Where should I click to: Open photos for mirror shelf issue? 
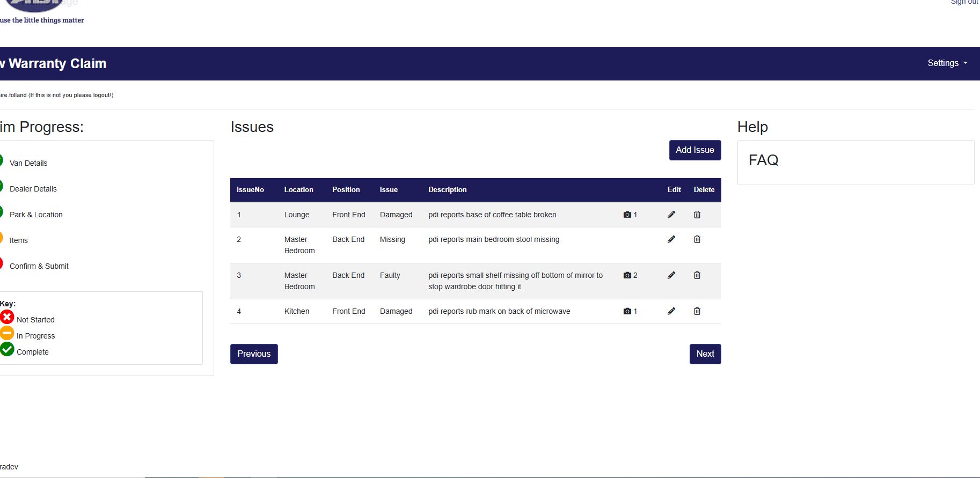(x=630, y=275)
